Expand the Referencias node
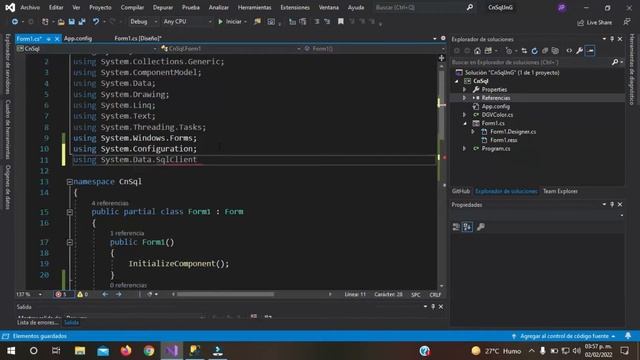This screenshot has width=640, height=360. coord(464,98)
